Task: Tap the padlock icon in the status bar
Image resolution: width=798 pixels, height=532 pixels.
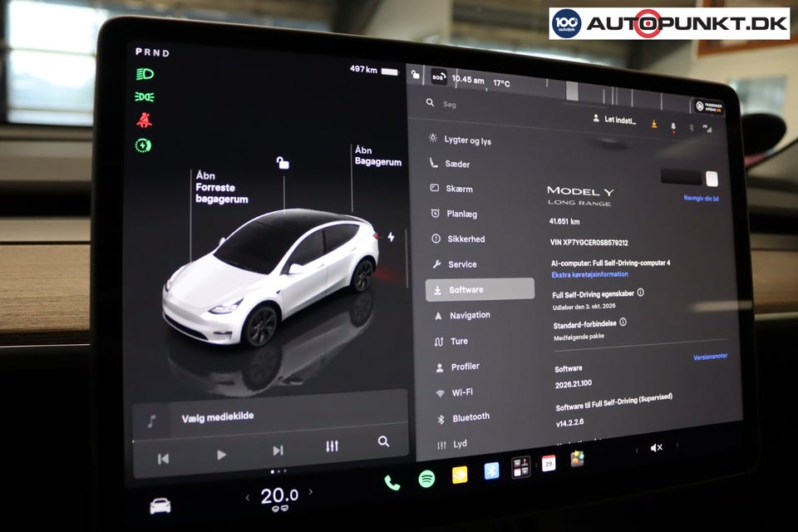Action: [x=416, y=75]
